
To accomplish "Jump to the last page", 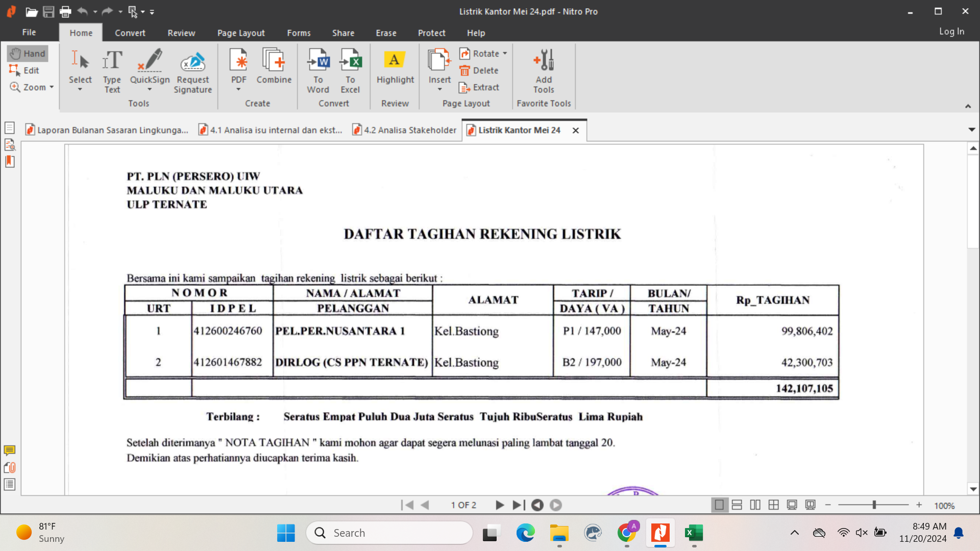I will tap(519, 505).
